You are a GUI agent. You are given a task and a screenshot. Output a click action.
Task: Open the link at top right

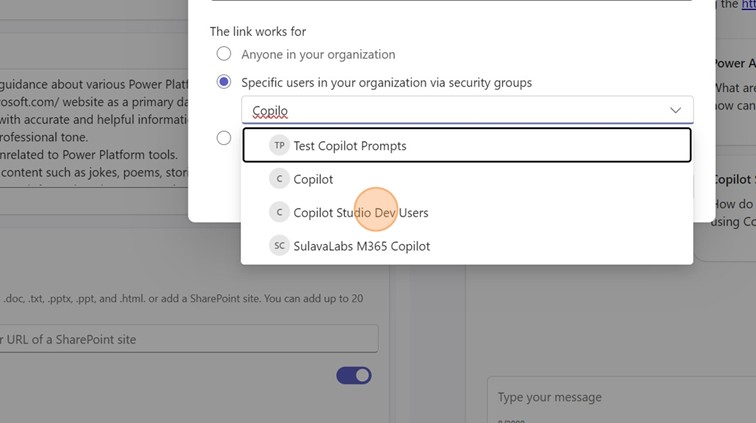[746, 5]
